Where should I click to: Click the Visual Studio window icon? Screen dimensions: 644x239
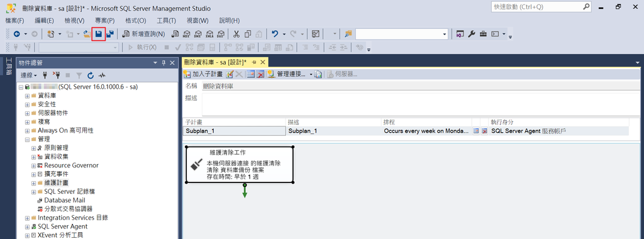coord(460,34)
